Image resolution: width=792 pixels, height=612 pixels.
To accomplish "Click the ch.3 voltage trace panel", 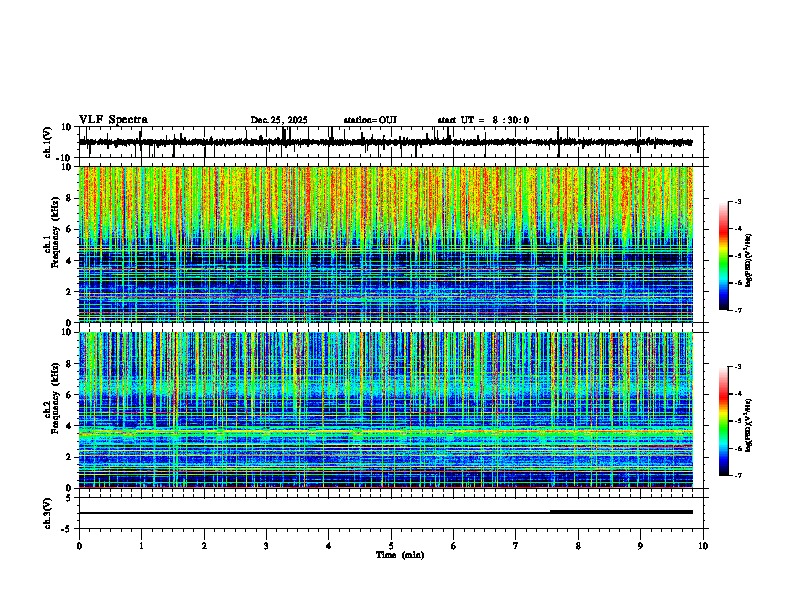I will click(x=393, y=513).
